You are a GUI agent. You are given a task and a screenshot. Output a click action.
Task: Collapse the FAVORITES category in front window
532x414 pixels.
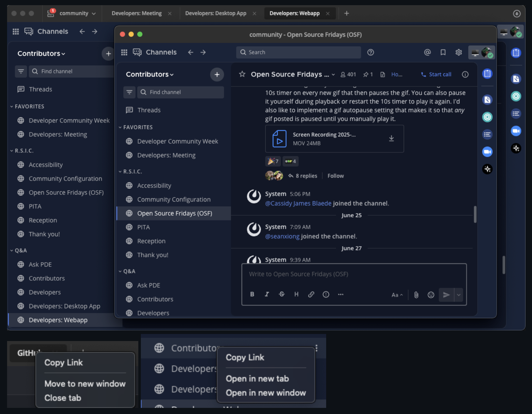(x=135, y=127)
